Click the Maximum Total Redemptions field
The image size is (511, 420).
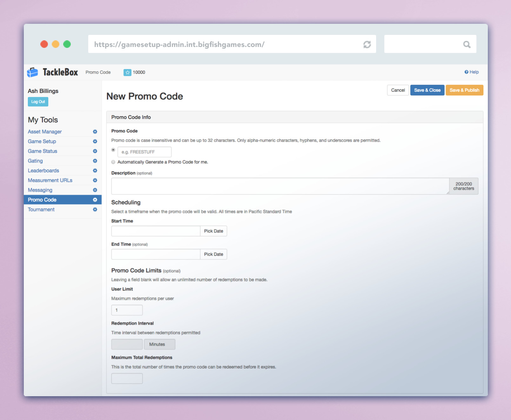127,378
